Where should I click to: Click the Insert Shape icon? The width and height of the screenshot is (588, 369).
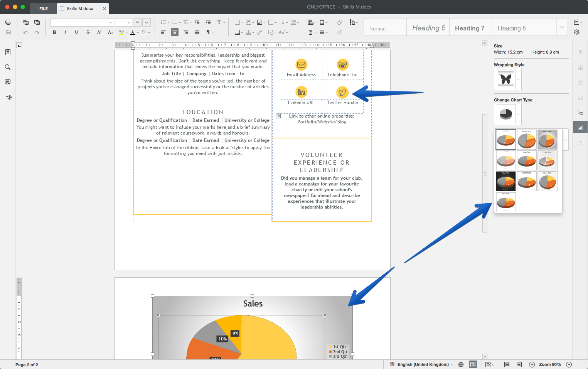click(271, 32)
